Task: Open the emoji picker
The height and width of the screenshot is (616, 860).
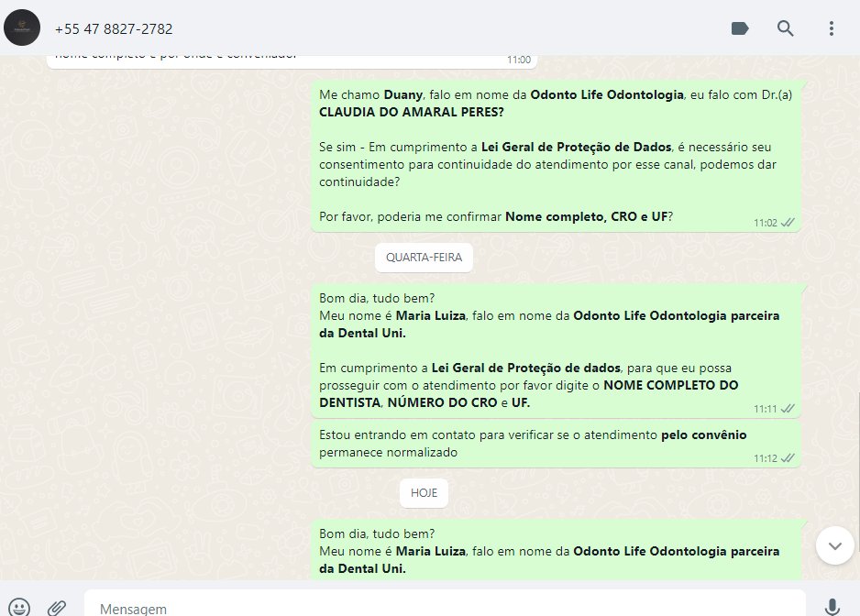Action: tap(20, 607)
